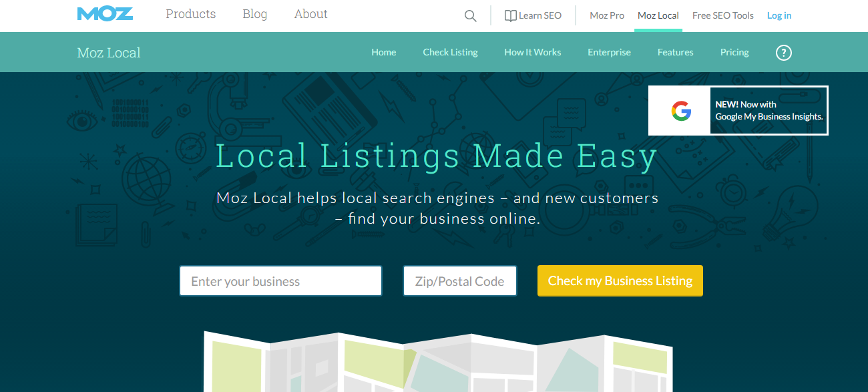Click the Google G logo banner

[680, 111]
